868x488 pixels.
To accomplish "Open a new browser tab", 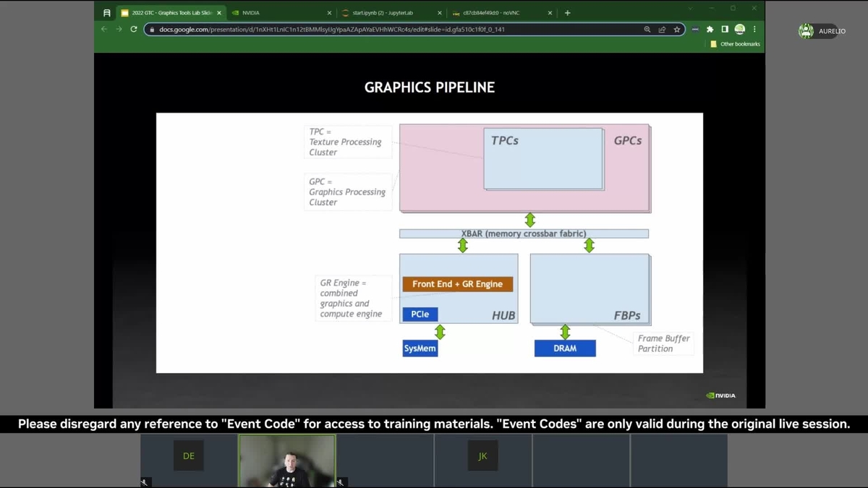I will (567, 13).
